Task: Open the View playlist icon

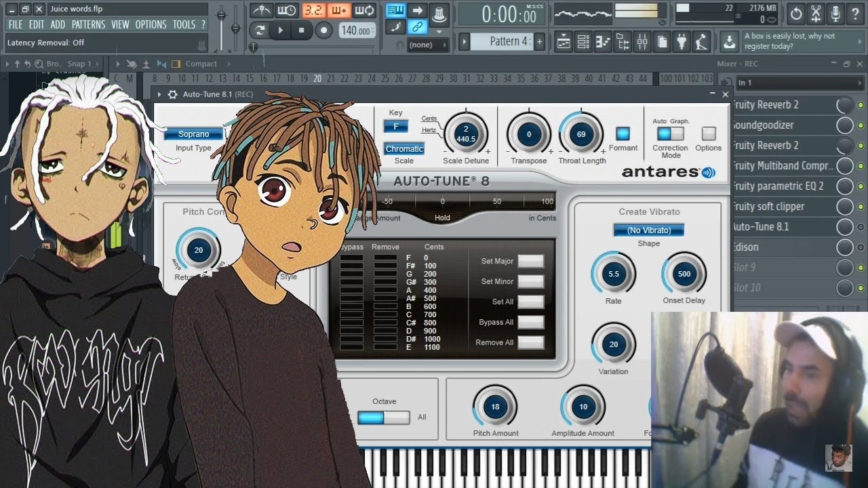Action: [x=563, y=41]
